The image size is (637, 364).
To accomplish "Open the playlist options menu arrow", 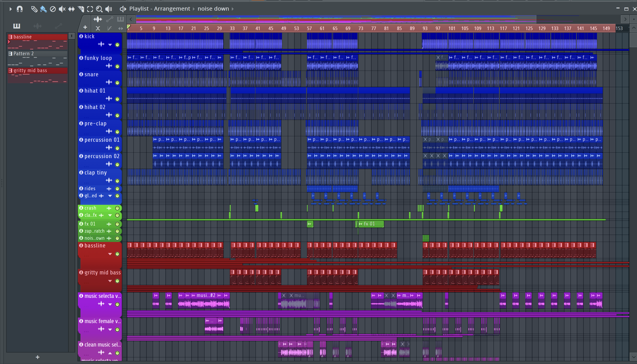I will (10, 9).
